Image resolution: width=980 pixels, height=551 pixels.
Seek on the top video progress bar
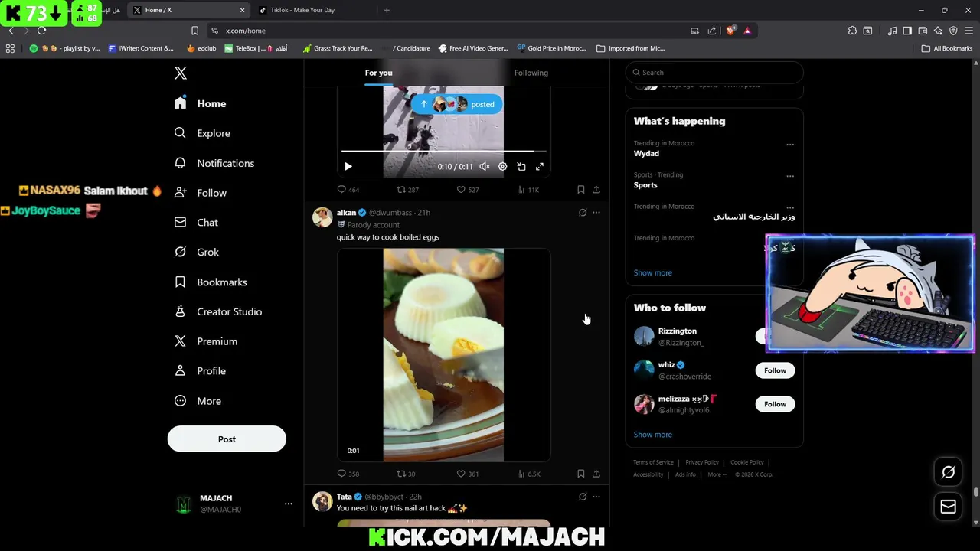443,152
